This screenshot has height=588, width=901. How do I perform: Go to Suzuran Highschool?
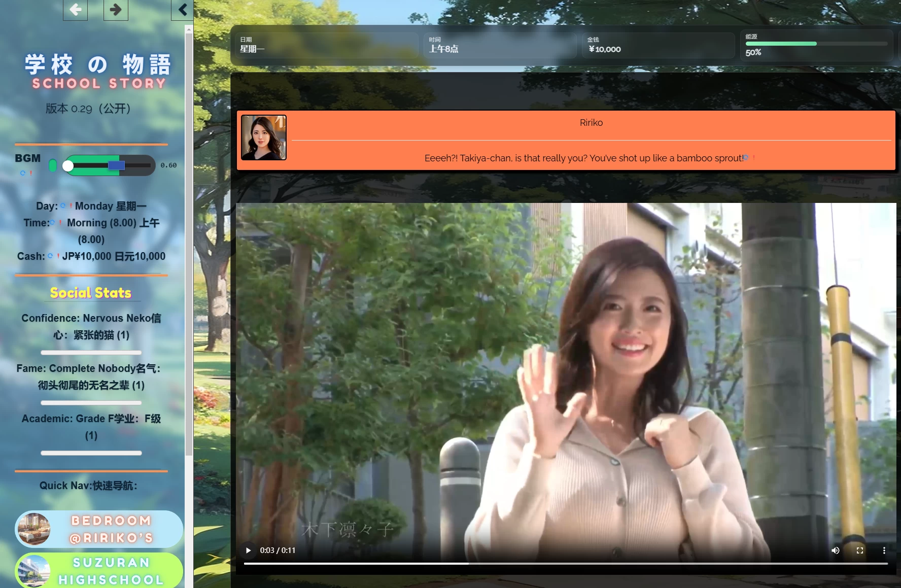click(x=111, y=571)
